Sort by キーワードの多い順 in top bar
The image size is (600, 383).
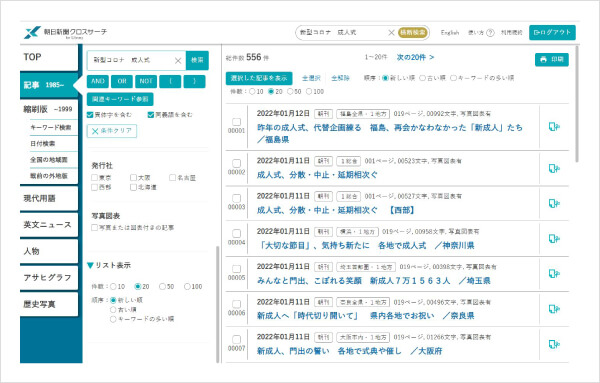pos(453,78)
